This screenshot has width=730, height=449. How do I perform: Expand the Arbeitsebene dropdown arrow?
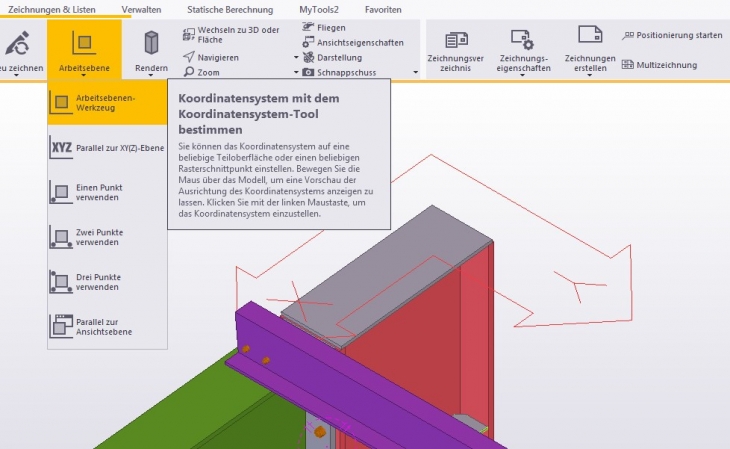coord(84,75)
